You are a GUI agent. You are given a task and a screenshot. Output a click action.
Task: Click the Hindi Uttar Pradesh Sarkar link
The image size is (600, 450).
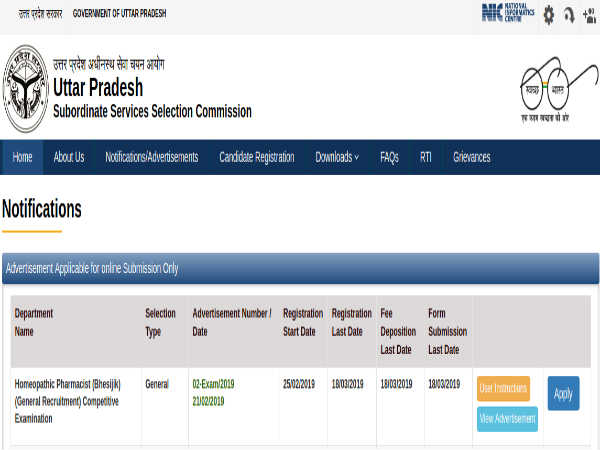(x=33, y=13)
